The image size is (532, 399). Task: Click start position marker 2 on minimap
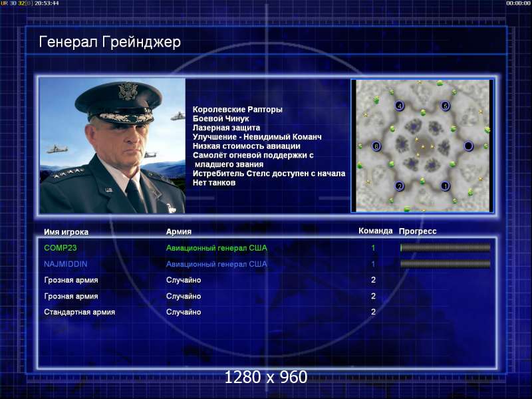click(x=400, y=186)
